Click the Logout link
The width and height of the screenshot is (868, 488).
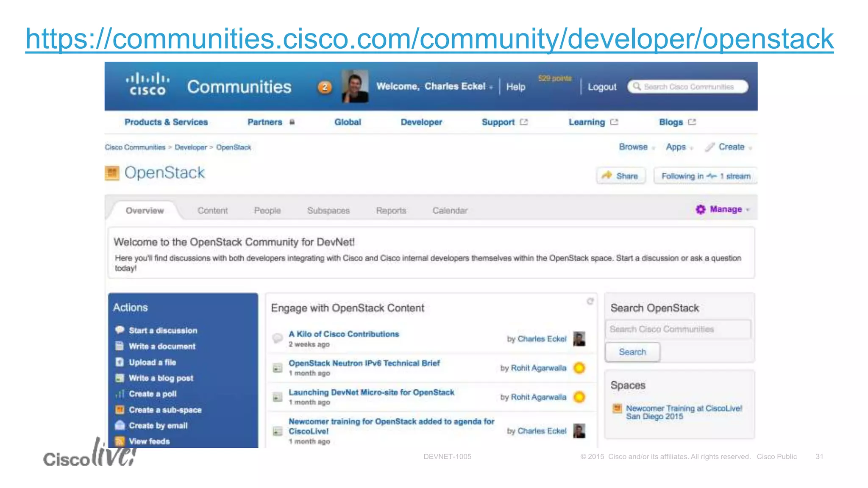point(602,87)
